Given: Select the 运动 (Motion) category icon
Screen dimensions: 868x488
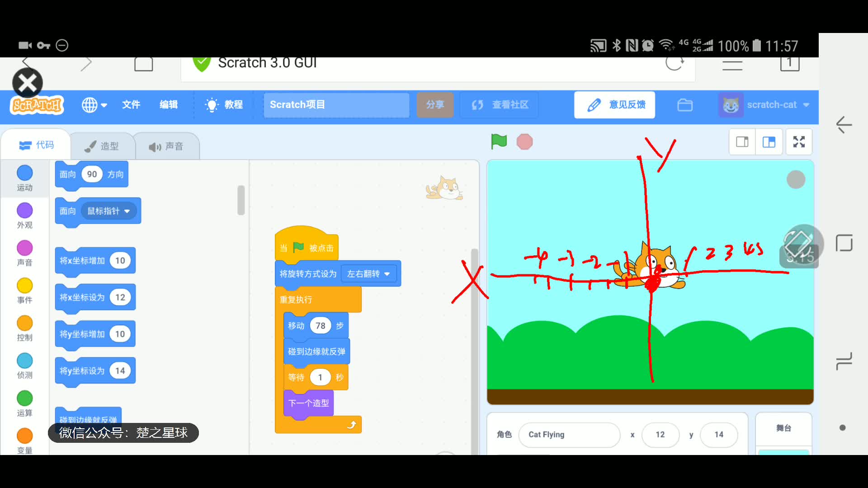Looking at the screenshot, I should click(x=24, y=173).
